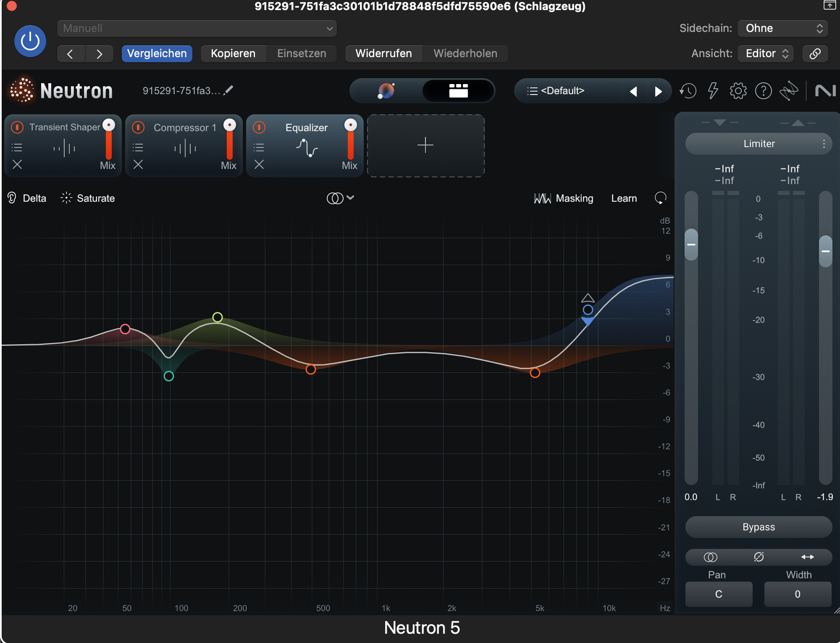This screenshot has height=643, width=840.
Task: Click the phase invert icon above Pan
Action: coord(759,557)
